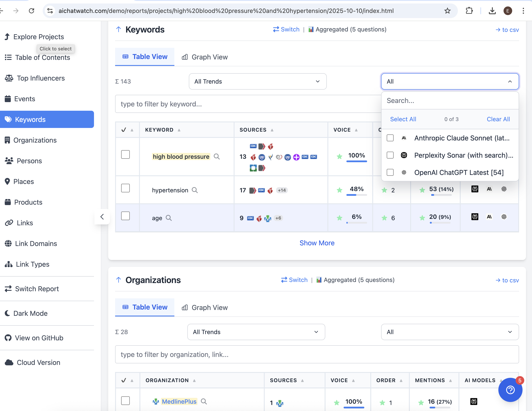Tick the high blood pressure row checkbox

tap(125, 154)
